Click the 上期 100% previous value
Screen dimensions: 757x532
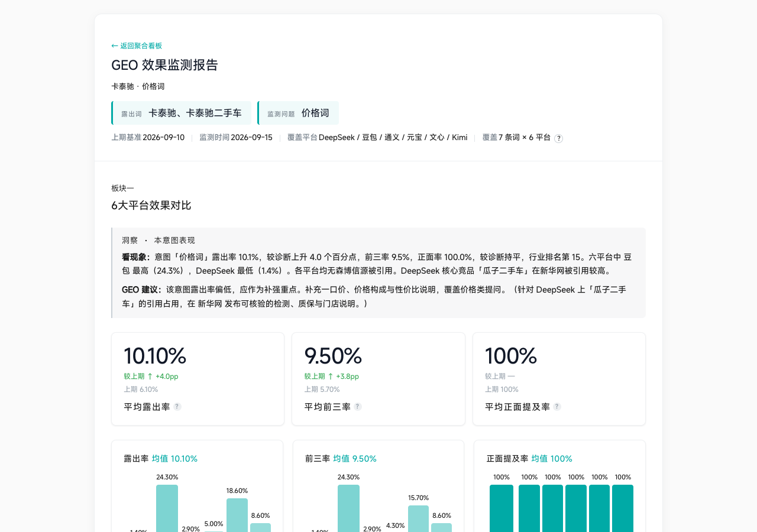coord(502,390)
